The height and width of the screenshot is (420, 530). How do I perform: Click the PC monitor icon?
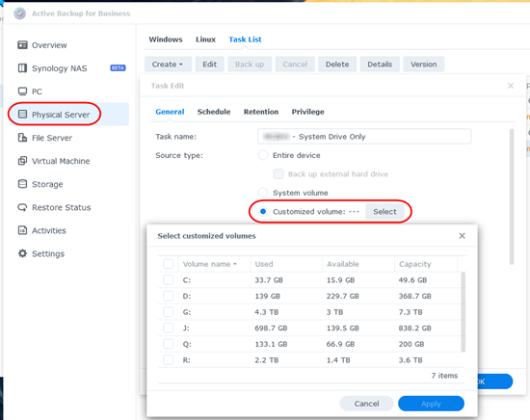22,92
